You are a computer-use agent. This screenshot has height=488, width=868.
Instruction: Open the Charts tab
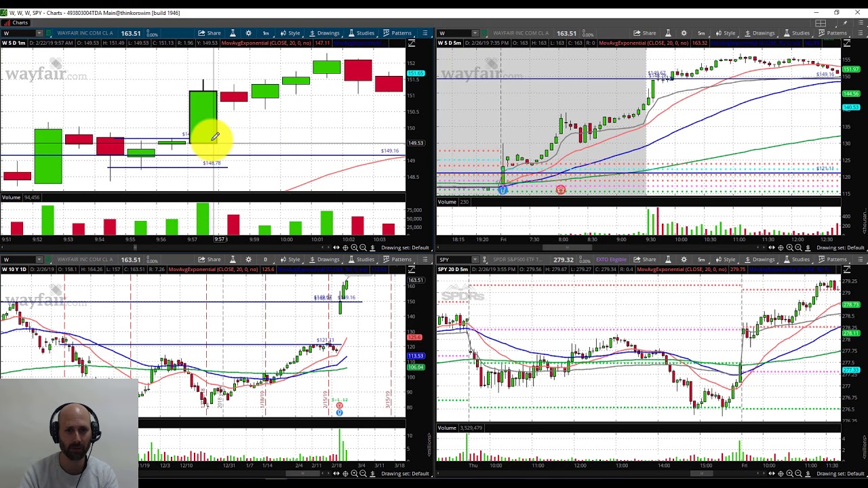[x=16, y=22]
